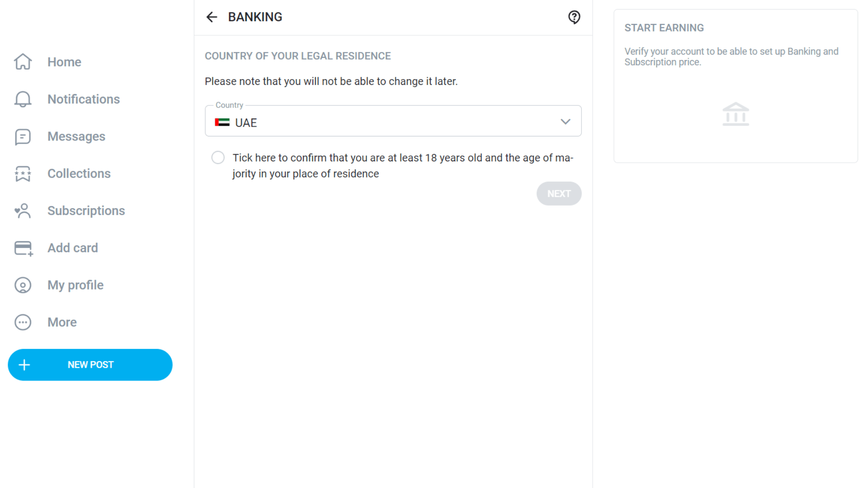
Task: Click the Home sidebar icon
Action: pos(23,61)
